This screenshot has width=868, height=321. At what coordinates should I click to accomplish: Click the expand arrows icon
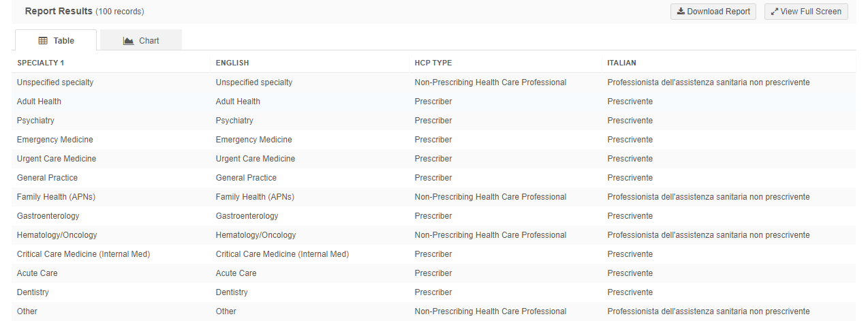[x=775, y=12]
